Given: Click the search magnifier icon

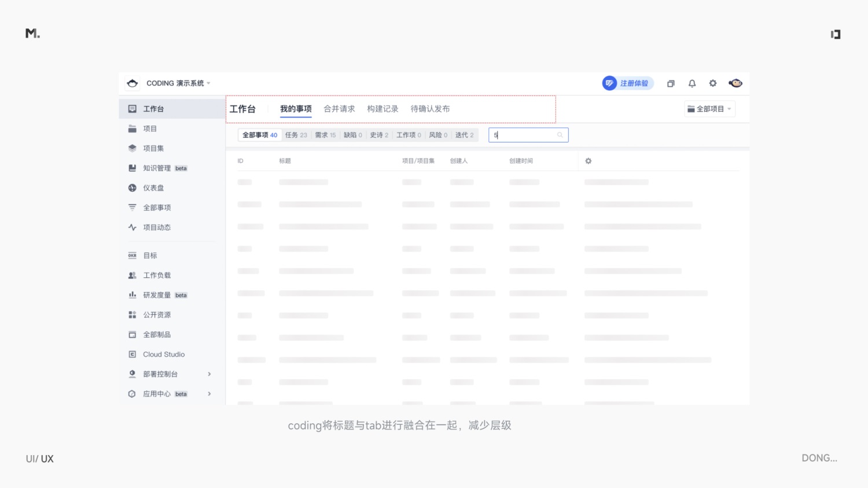Looking at the screenshot, I should tap(560, 135).
